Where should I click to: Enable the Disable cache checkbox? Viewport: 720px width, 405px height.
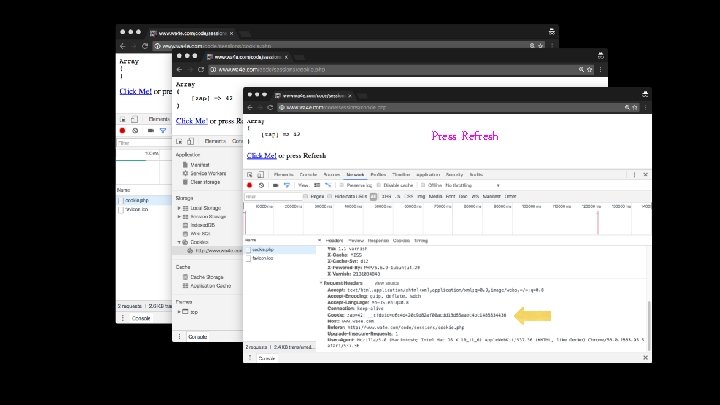coord(379,186)
